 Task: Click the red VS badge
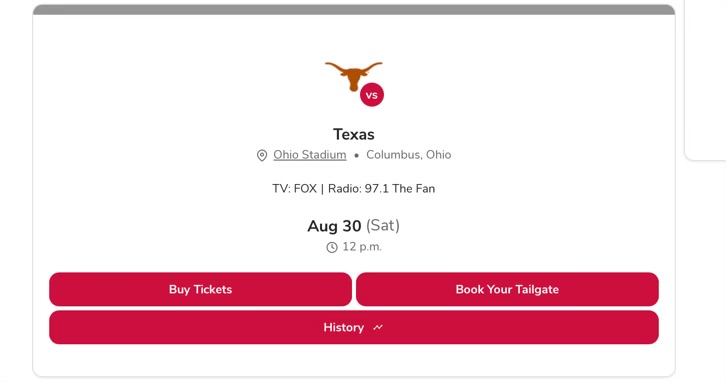click(x=372, y=95)
